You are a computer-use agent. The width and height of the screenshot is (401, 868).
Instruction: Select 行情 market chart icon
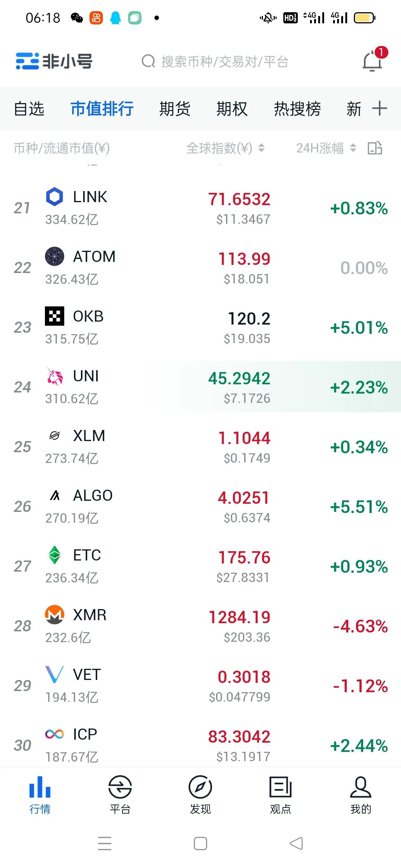[40, 786]
